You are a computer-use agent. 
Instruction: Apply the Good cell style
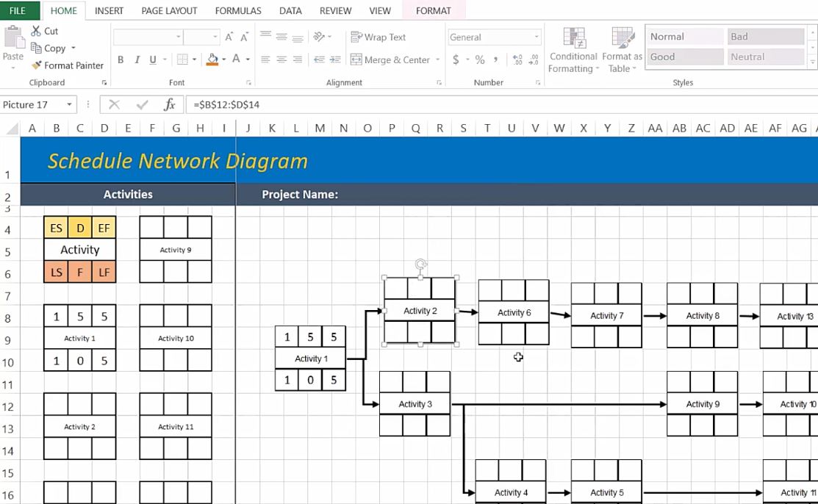point(684,57)
